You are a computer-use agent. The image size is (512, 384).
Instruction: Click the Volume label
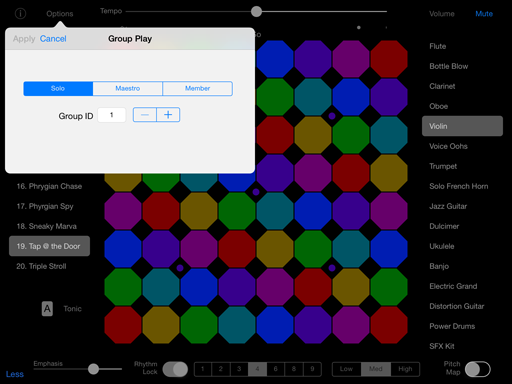(442, 14)
